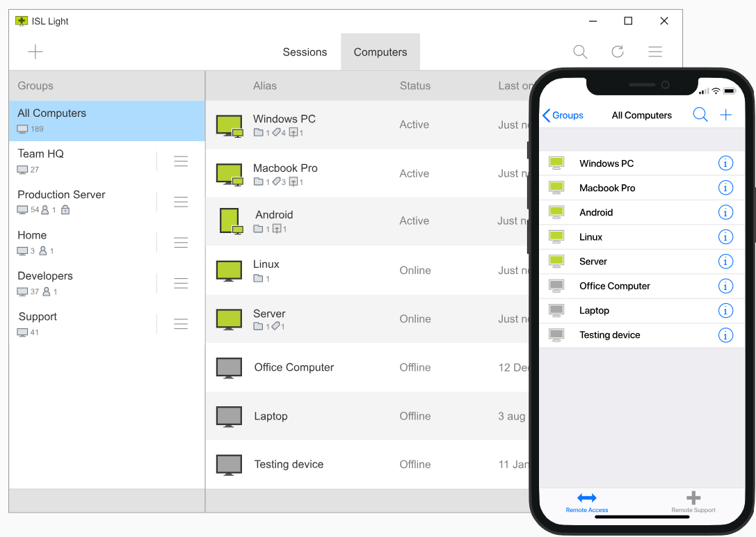Click the Linux alias in desktop list
The height and width of the screenshot is (537, 756).
(266, 264)
